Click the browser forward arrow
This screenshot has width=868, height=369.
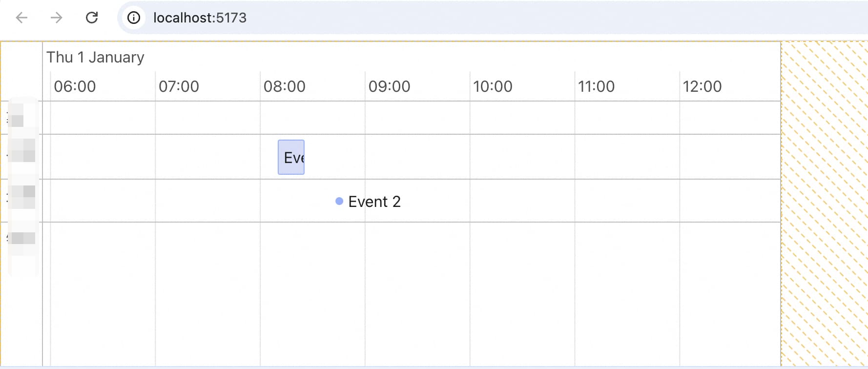[57, 18]
